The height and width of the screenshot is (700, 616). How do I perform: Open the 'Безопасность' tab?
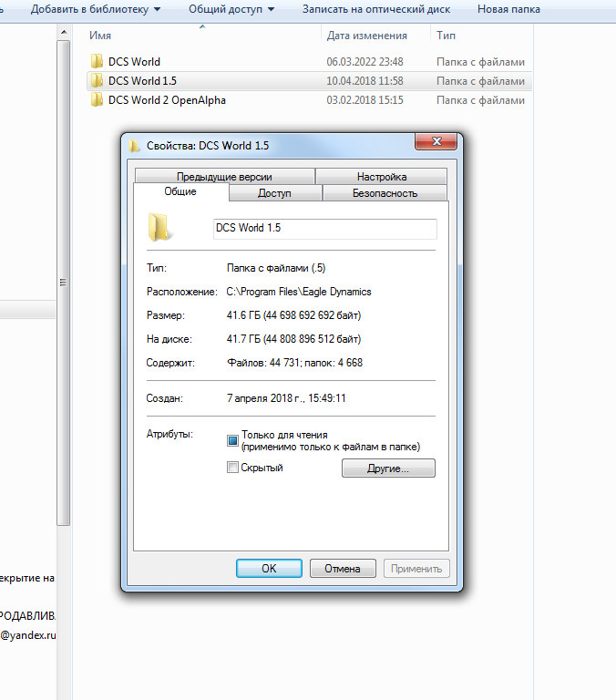(385, 193)
